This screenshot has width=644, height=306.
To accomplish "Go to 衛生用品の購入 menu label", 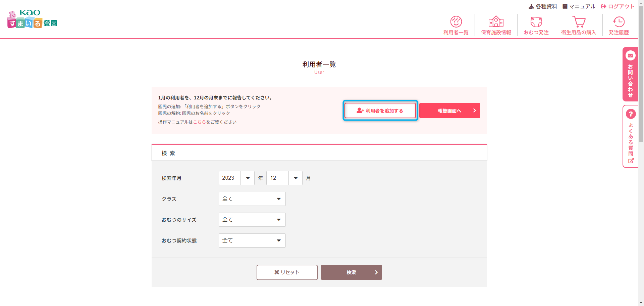I will (x=579, y=33).
